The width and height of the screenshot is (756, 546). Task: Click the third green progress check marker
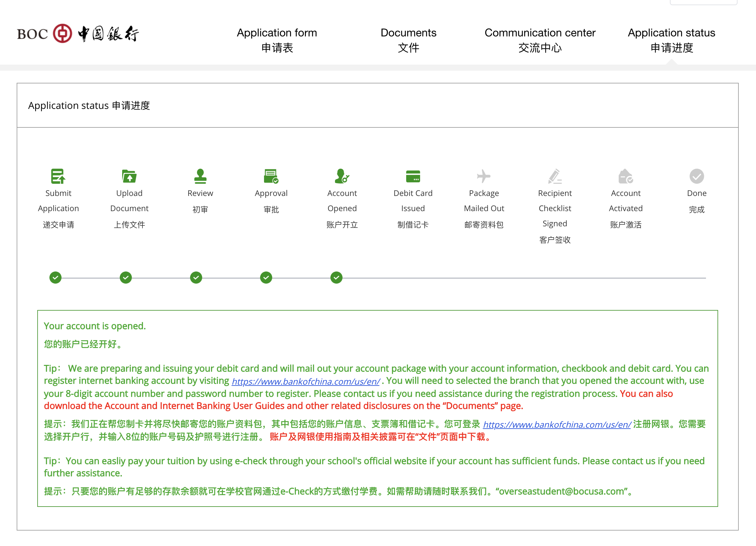point(196,278)
